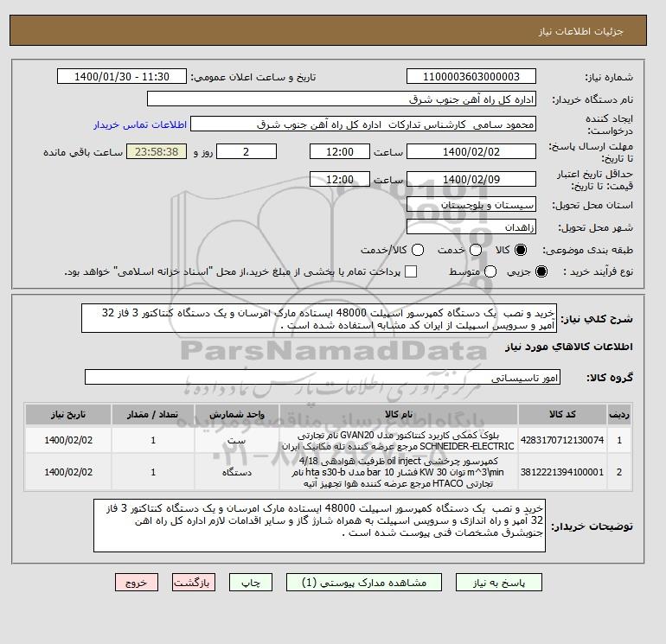Click the announcement date field 1400/01/30 - 11:30
This screenshot has height=644, width=666.
coord(122,76)
